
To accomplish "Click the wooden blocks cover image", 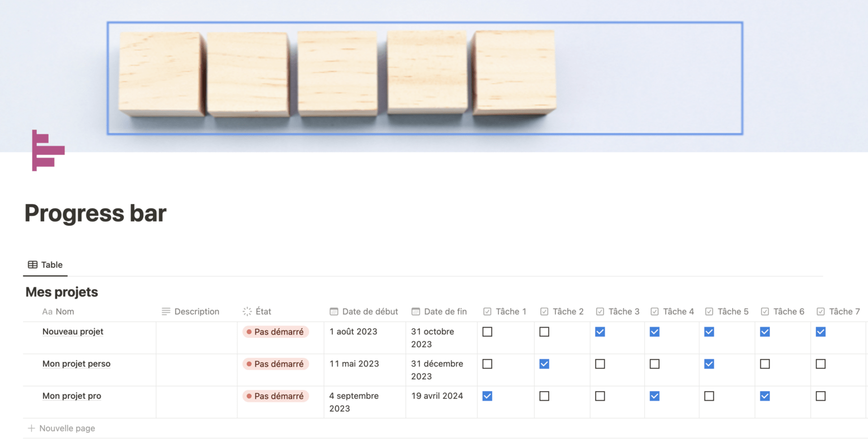I will click(424, 78).
